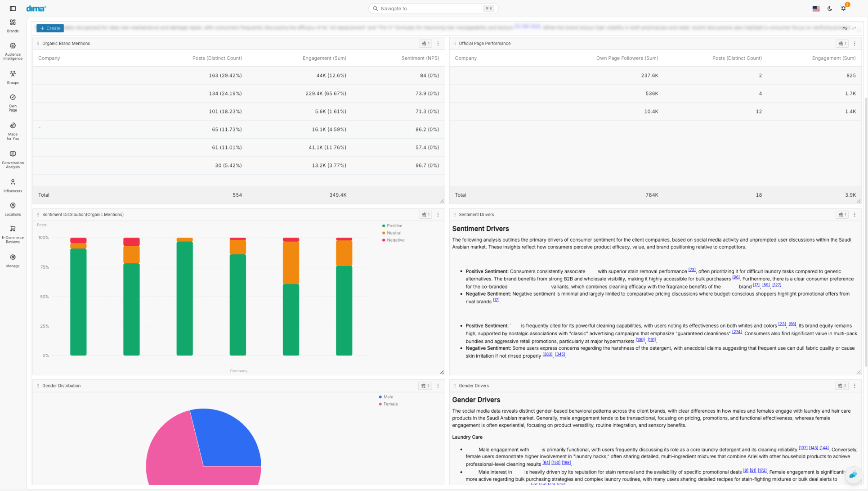Open notifications bell
868x491 pixels.
[x=844, y=9]
